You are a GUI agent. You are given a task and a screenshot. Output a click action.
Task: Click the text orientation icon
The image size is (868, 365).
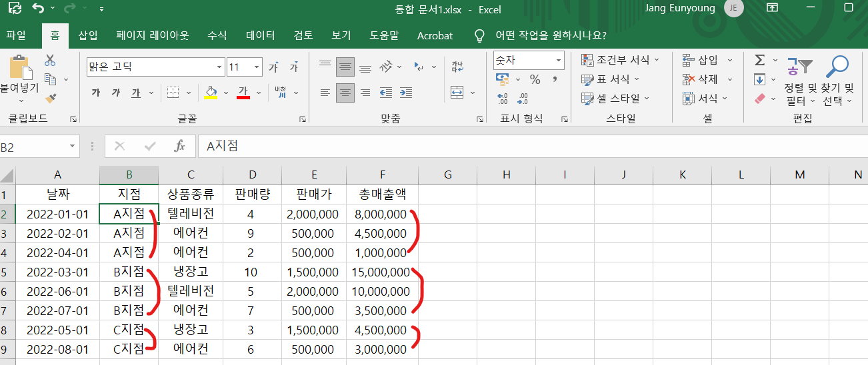[387, 67]
